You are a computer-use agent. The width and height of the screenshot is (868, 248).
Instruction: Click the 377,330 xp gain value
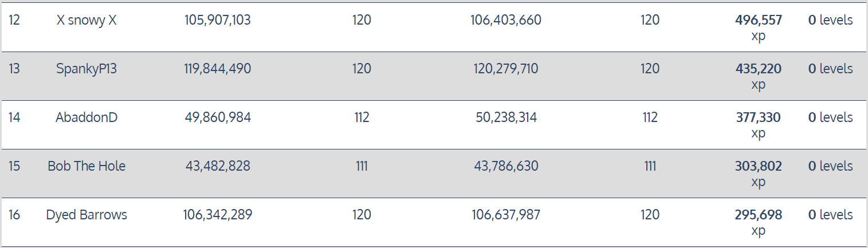click(x=758, y=118)
